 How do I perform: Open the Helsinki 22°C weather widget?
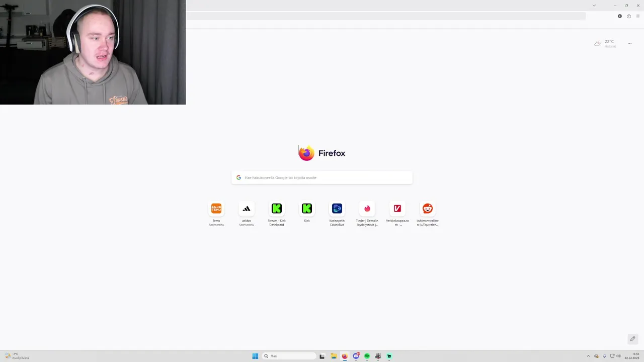tap(605, 44)
